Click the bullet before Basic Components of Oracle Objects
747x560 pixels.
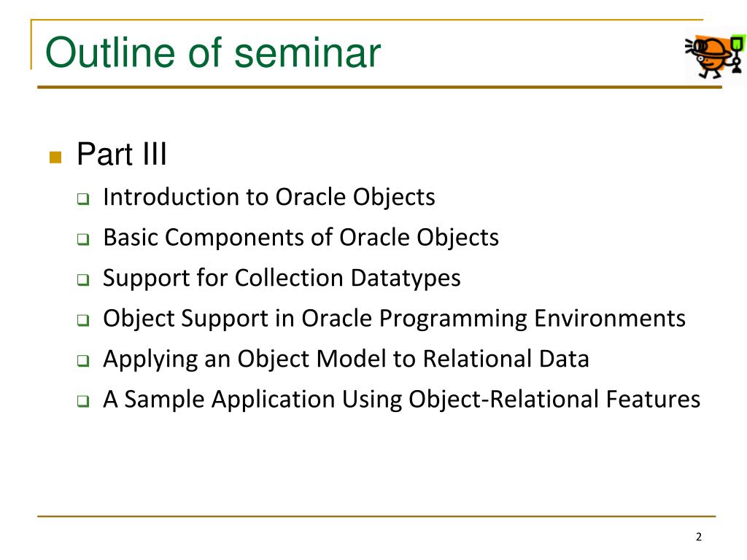coord(83,239)
